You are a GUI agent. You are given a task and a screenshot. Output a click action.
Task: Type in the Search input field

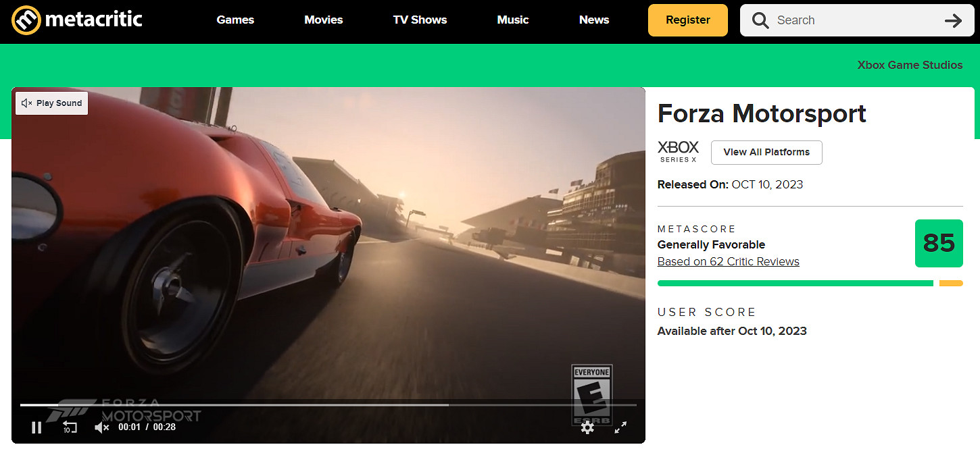coord(852,20)
